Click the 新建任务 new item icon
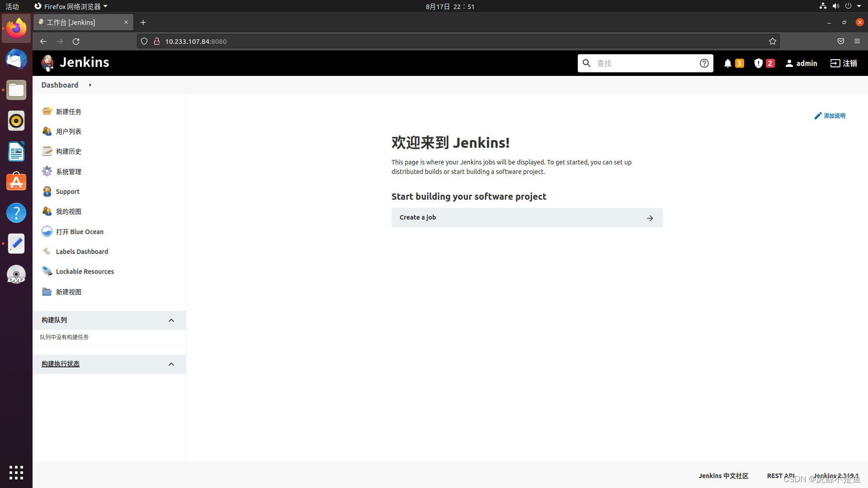868x488 pixels. 47,111
